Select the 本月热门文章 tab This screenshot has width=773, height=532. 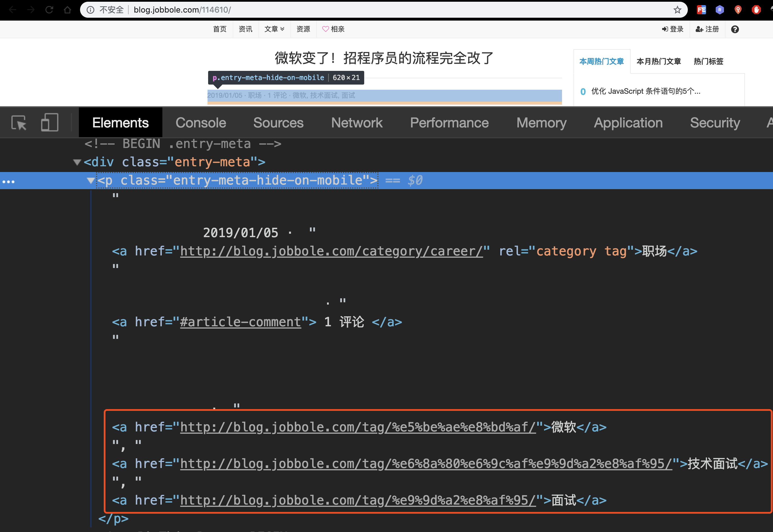click(659, 61)
